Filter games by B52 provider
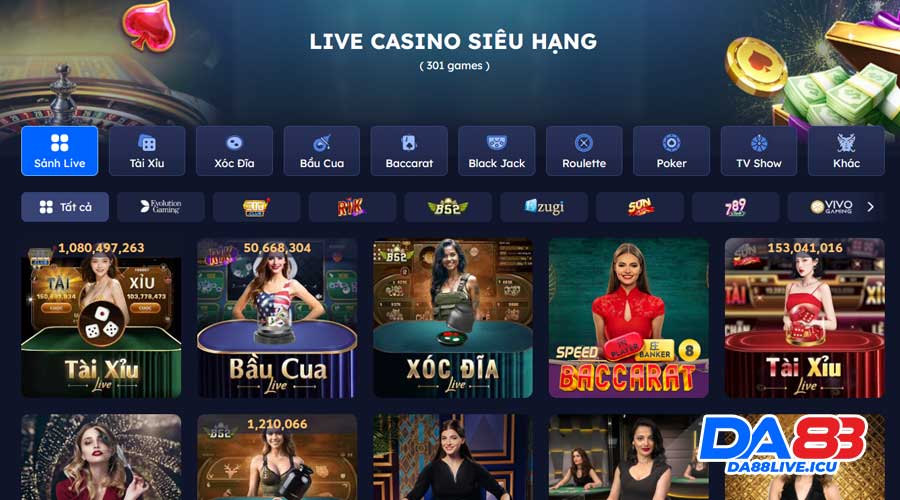This screenshot has height=500, width=900. (448, 207)
